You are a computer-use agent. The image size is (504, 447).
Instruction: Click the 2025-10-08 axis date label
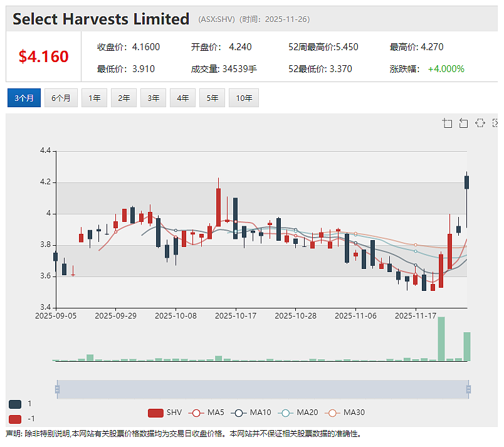(x=176, y=316)
